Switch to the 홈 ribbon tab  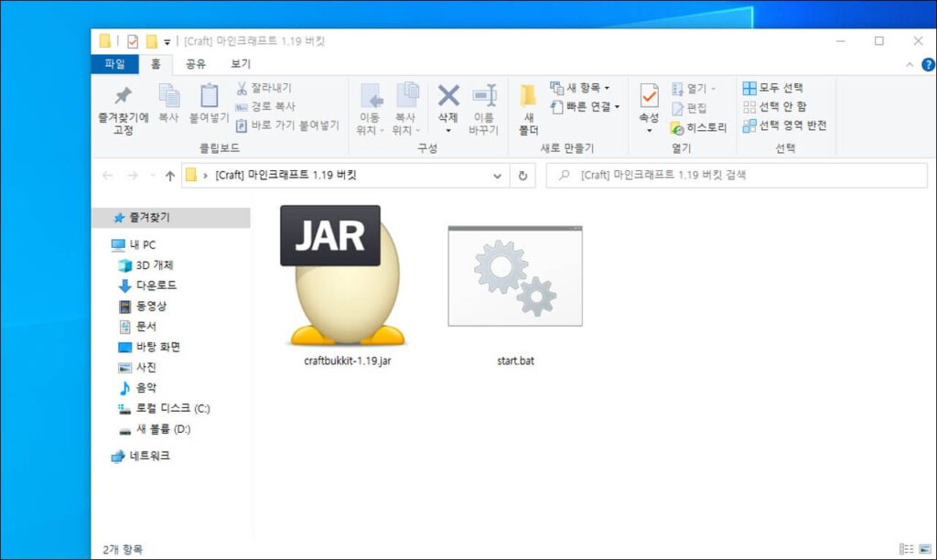click(156, 64)
